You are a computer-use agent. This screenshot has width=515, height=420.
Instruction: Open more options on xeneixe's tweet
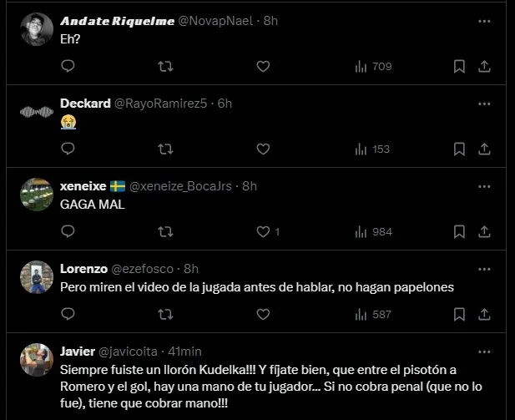(x=484, y=186)
